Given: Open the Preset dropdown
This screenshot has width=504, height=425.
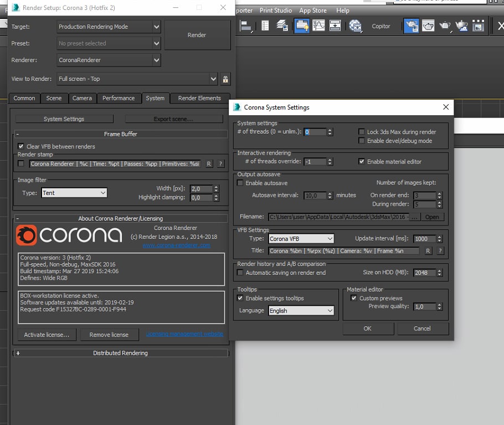Looking at the screenshot, I should [109, 43].
